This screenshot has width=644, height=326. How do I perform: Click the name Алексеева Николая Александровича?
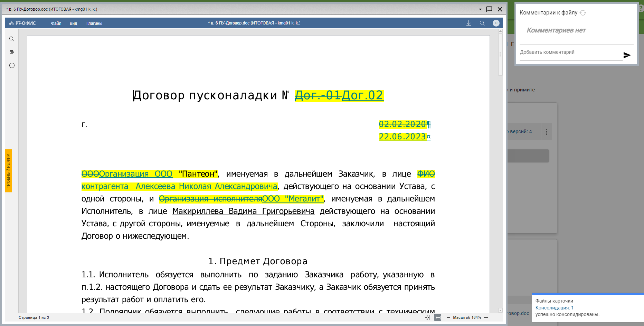207,186
